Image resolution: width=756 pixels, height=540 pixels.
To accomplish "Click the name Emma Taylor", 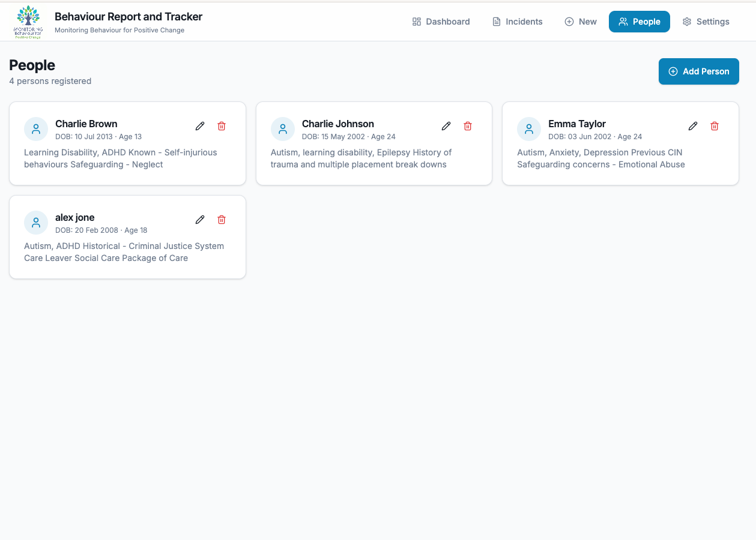I will tap(577, 124).
